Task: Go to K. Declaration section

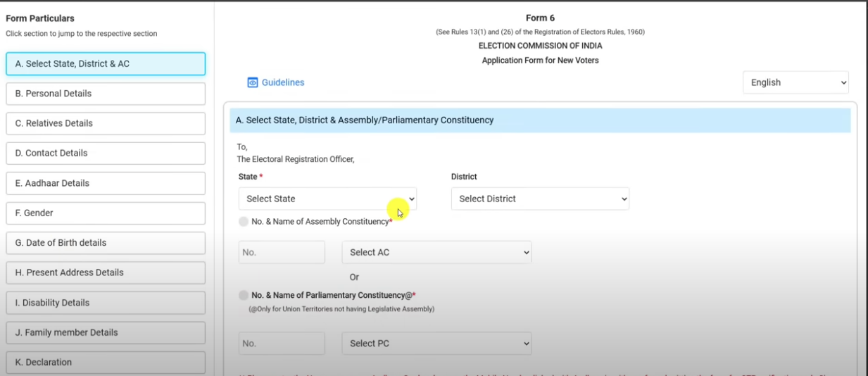Action: [106, 362]
